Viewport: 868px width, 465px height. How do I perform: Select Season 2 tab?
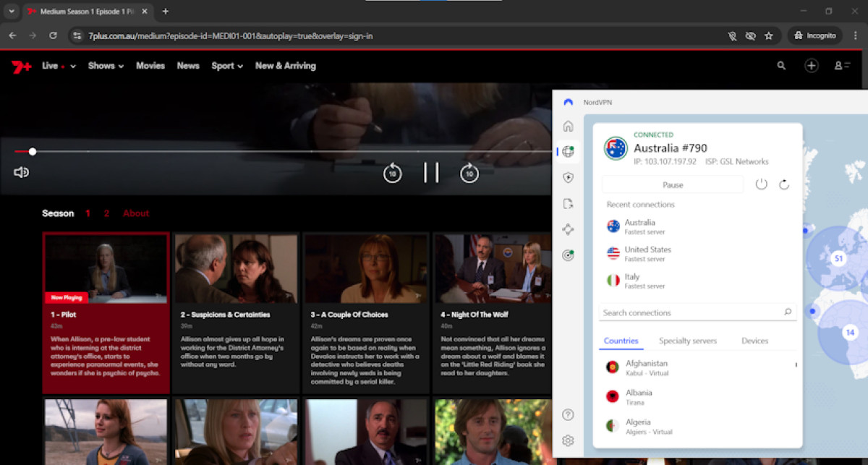(106, 213)
